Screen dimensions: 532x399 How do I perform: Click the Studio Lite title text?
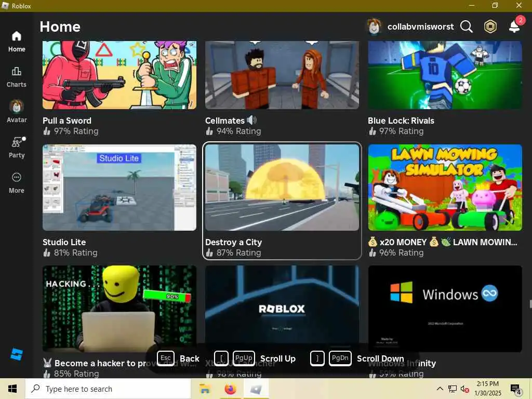[x=64, y=242]
